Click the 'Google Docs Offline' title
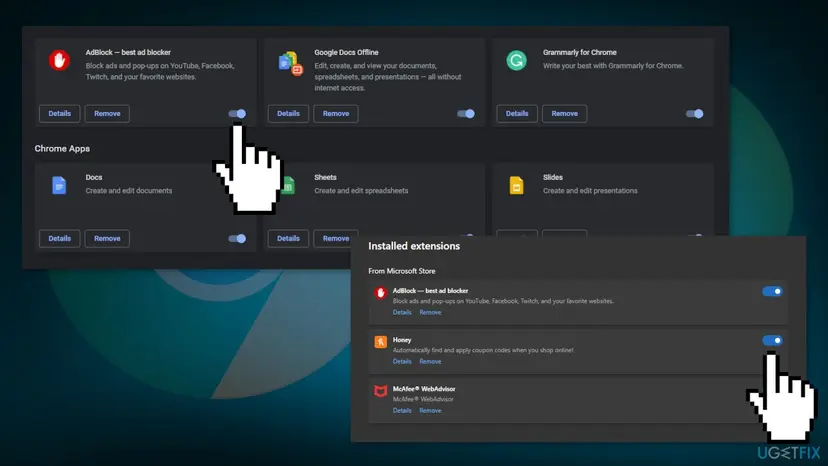 [x=346, y=52]
